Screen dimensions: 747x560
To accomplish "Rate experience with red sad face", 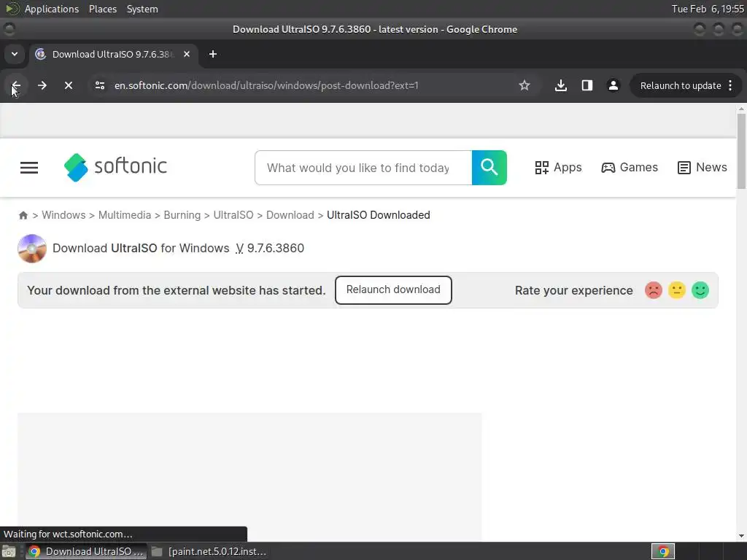I will coord(654,290).
